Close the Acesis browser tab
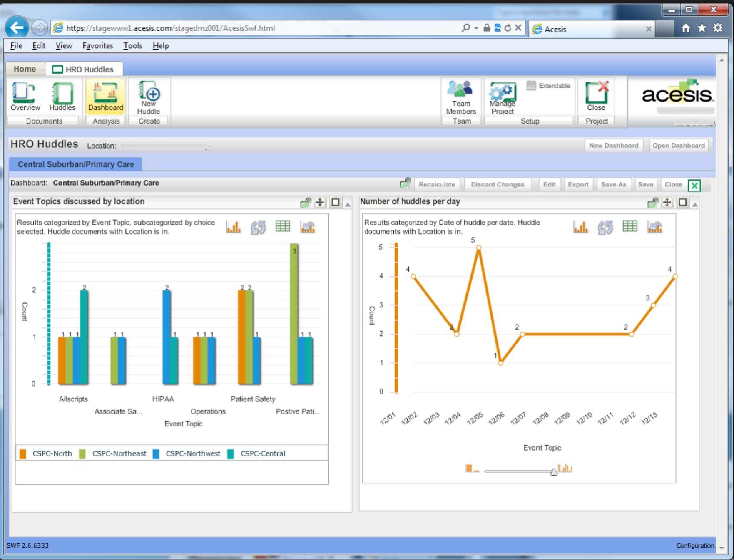 pos(649,29)
